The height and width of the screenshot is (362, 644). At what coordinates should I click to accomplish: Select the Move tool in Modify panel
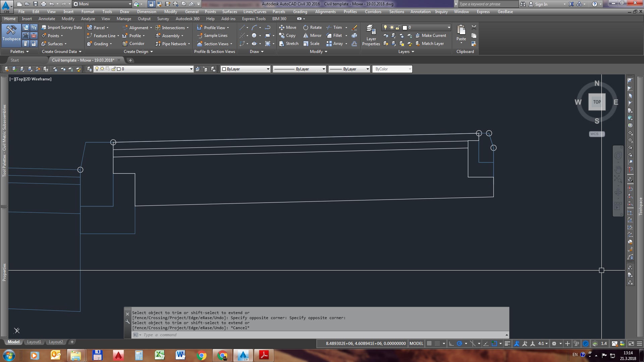287,27
